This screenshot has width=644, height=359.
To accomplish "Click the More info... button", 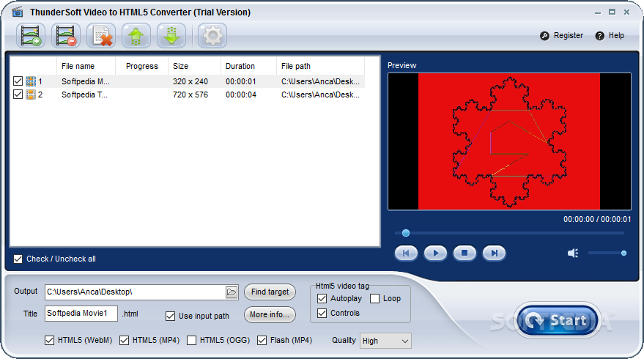I will pyautogui.click(x=270, y=314).
